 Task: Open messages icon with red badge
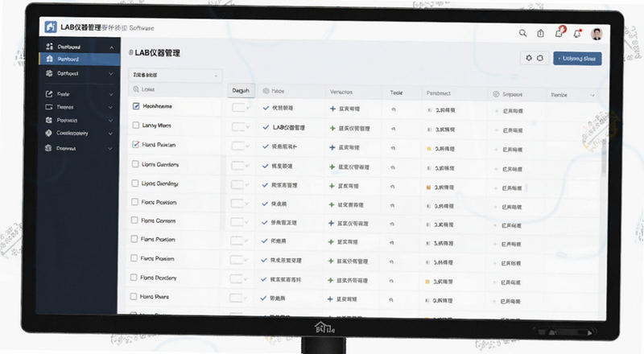tap(559, 32)
